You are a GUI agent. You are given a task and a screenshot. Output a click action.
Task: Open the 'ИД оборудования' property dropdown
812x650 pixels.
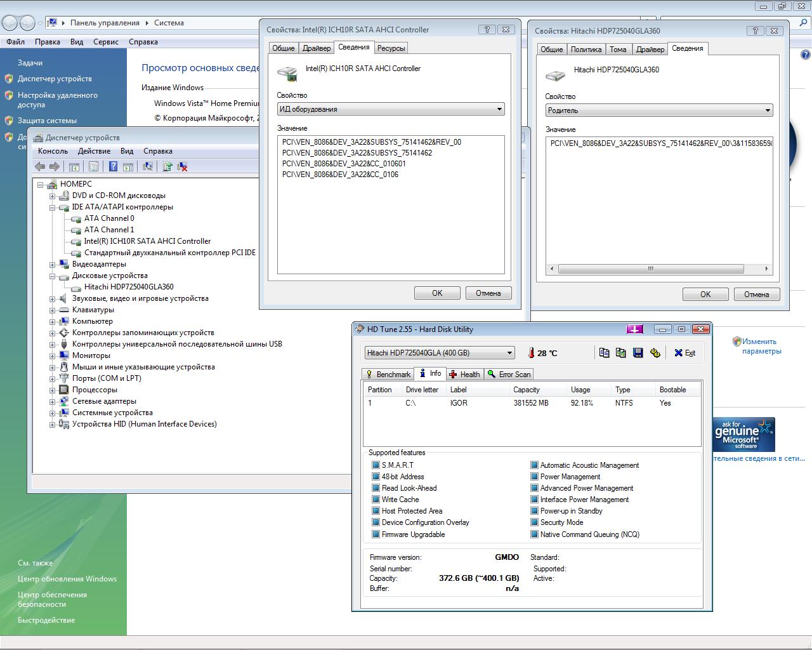[x=391, y=109]
